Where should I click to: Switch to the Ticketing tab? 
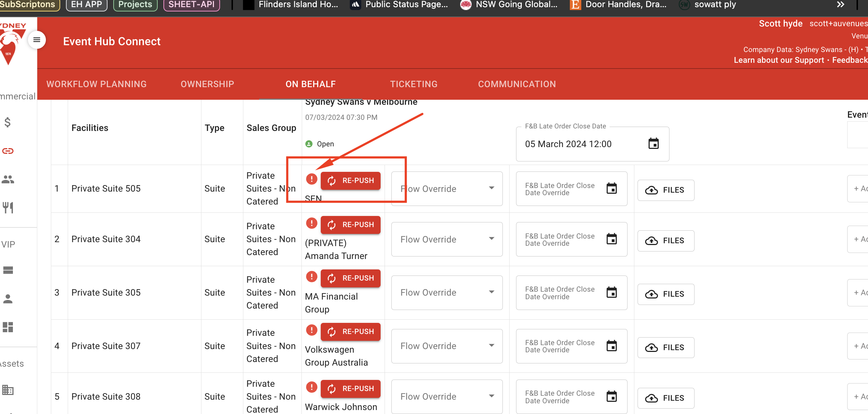(414, 84)
